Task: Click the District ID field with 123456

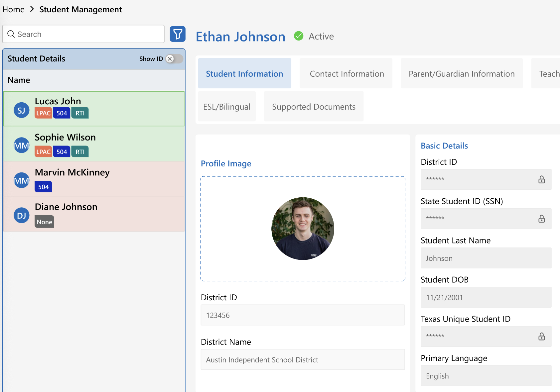Action: coord(303,315)
